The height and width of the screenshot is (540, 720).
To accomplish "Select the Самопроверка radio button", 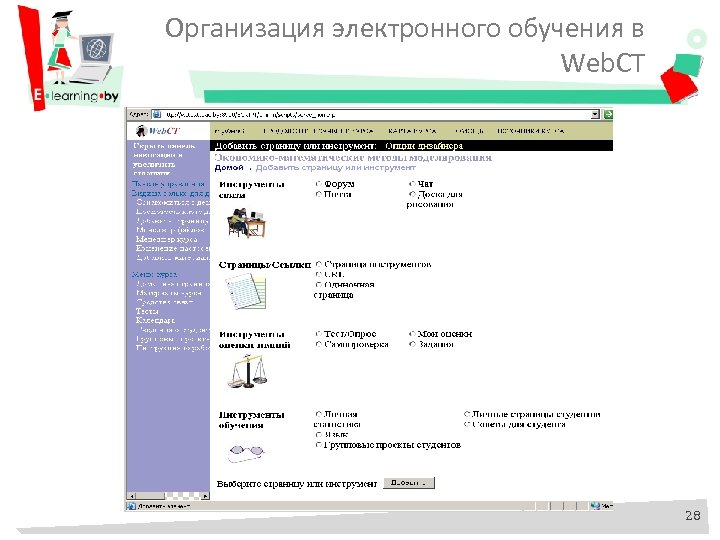I will 318,344.
